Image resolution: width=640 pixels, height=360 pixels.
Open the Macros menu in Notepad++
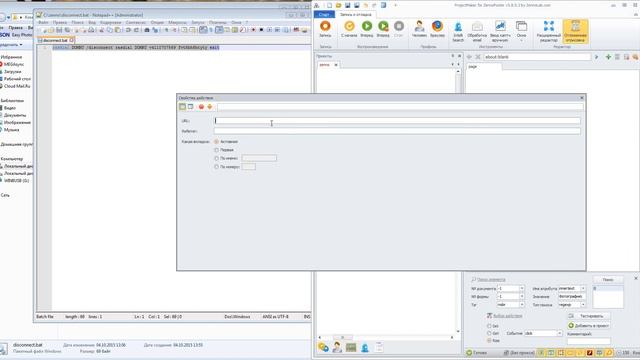177,23
